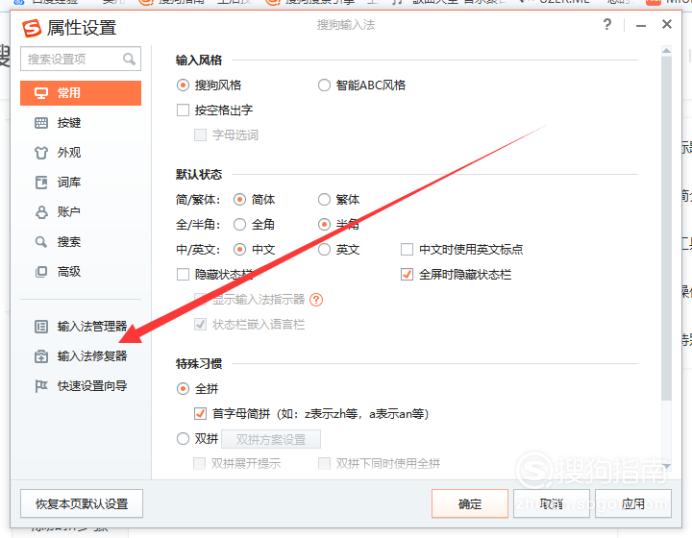Image resolution: width=692 pixels, height=538 pixels.
Task: Click the dictionary icon beside 词库
Action: tap(41, 182)
